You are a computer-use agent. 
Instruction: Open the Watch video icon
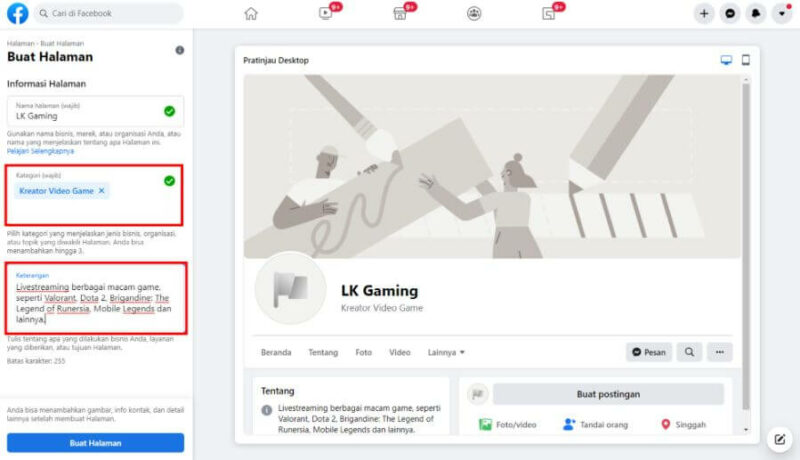pyautogui.click(x=326, y=13)
